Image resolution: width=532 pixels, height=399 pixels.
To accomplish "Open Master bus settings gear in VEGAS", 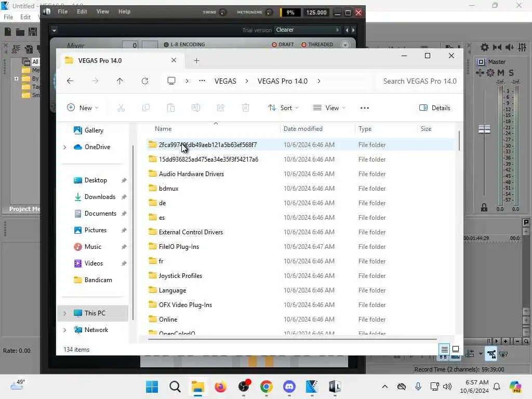I will pos(490,73).
